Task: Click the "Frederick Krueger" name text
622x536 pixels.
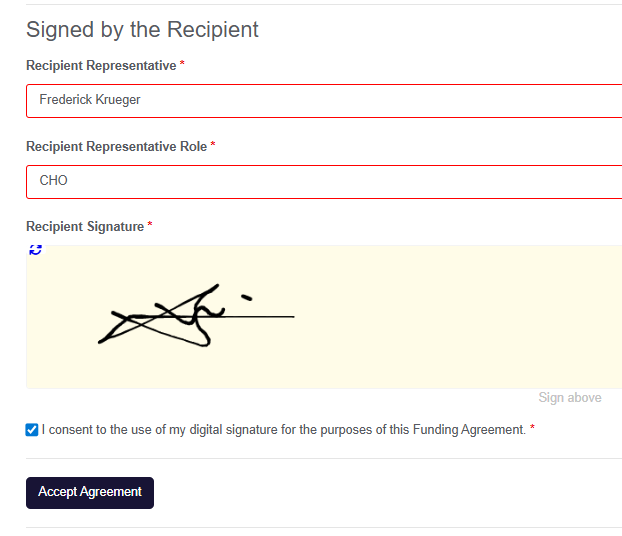Action: [90, 101]
